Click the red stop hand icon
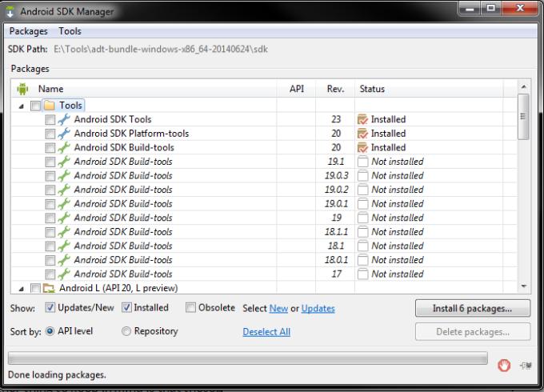 (504, 366)
